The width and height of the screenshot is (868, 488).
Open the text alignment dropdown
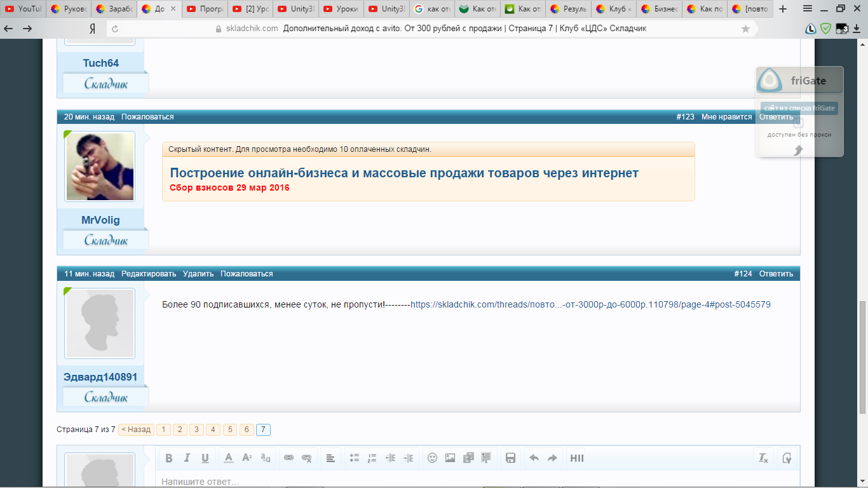coord(330,458)
